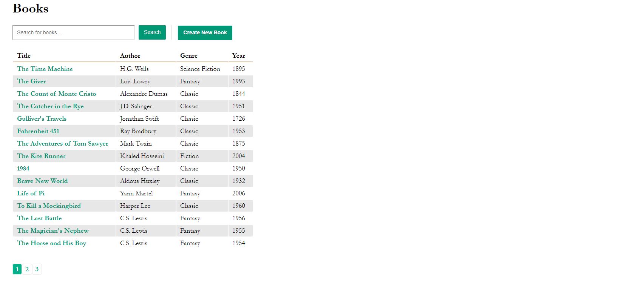Open the Life of Pi entry
Viewport: 644px width, 304px height.
(31, 193)
